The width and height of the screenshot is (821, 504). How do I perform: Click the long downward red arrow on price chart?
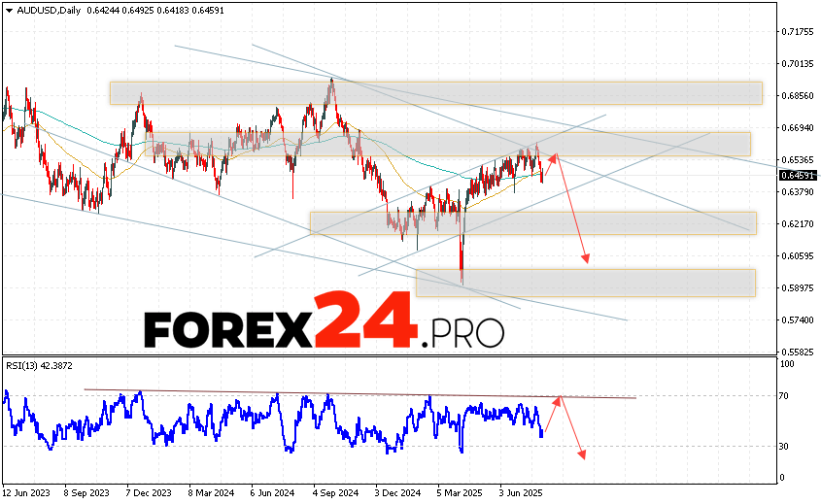click(572, 209)
